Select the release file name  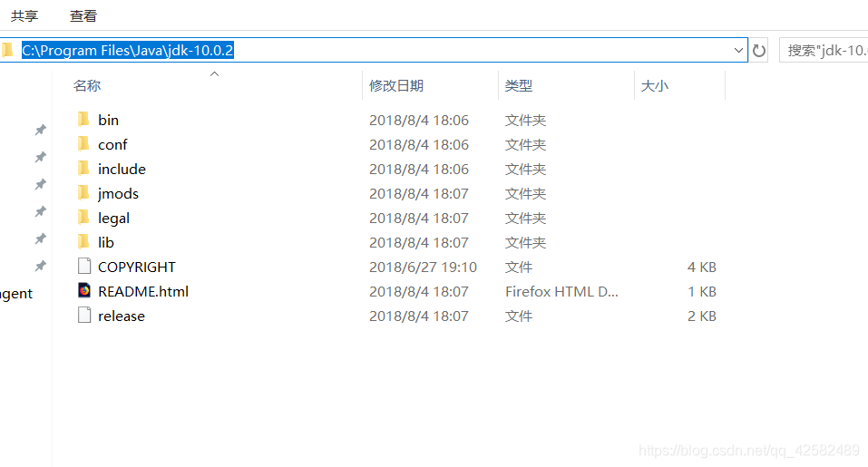(x=122, y=316)
